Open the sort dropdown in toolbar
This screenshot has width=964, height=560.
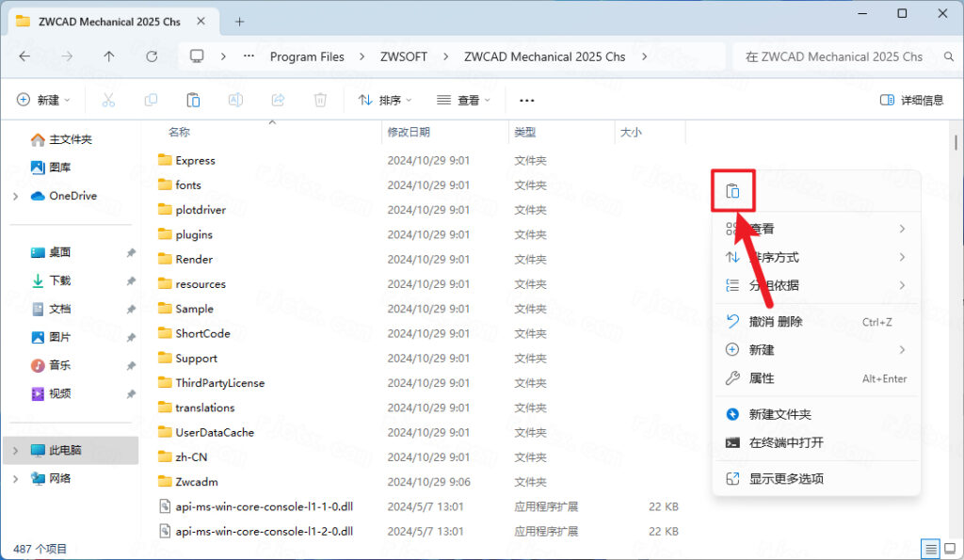[x=386, y=100]
